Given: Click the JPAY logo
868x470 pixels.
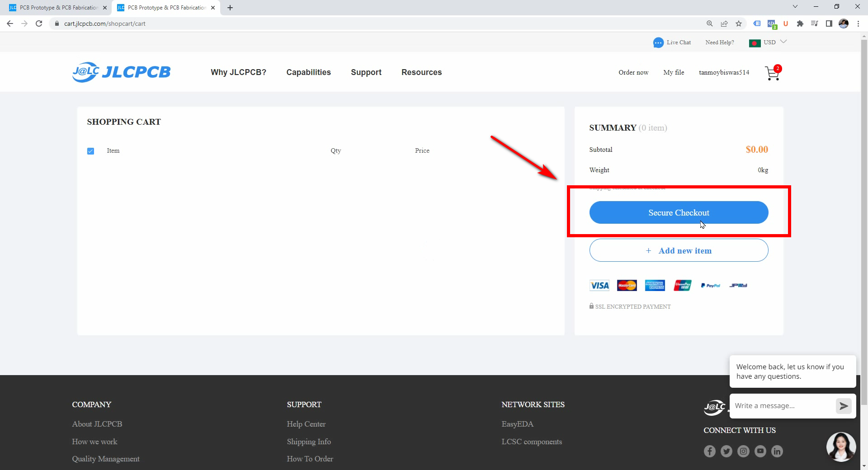Looking at the screenshot, I should click(738, 285).
